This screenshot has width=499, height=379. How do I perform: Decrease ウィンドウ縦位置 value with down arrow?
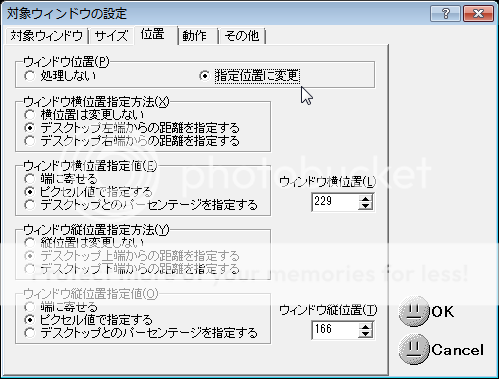tap(365, 334)
